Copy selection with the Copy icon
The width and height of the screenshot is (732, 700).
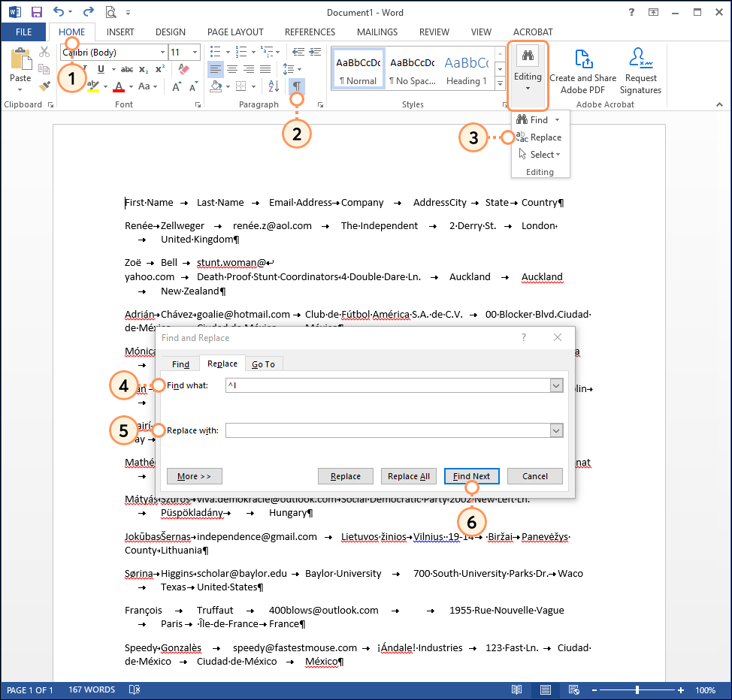[44, 69]
